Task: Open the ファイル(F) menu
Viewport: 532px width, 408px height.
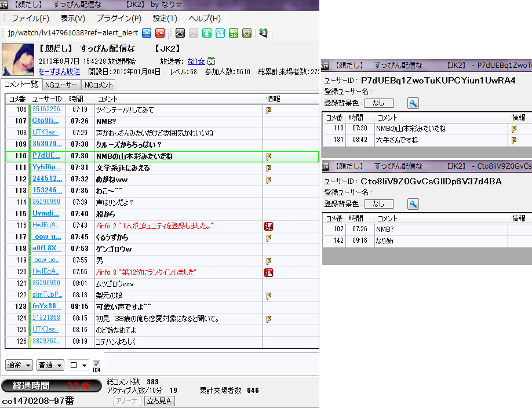Action: (x=30, y=19)
